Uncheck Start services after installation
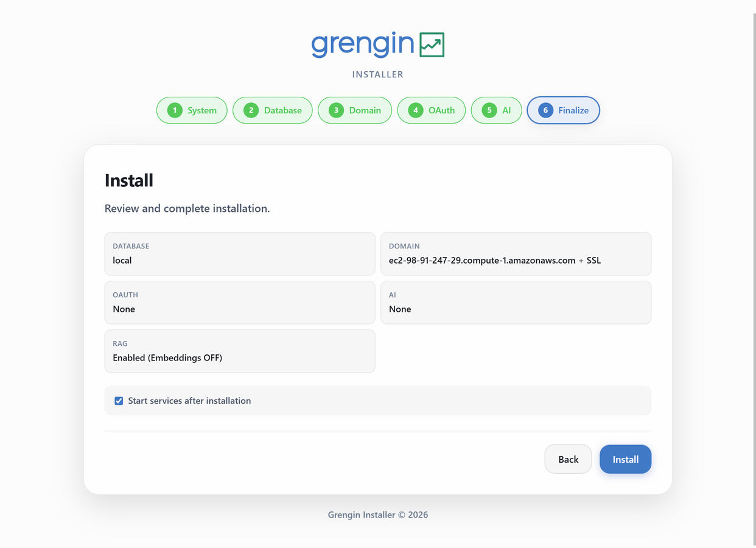 [x=119, y=401]
